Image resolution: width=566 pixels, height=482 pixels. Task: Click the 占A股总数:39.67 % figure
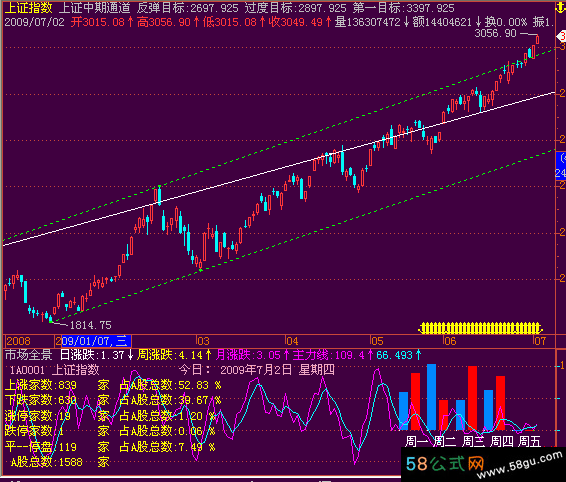coord(170,400)
